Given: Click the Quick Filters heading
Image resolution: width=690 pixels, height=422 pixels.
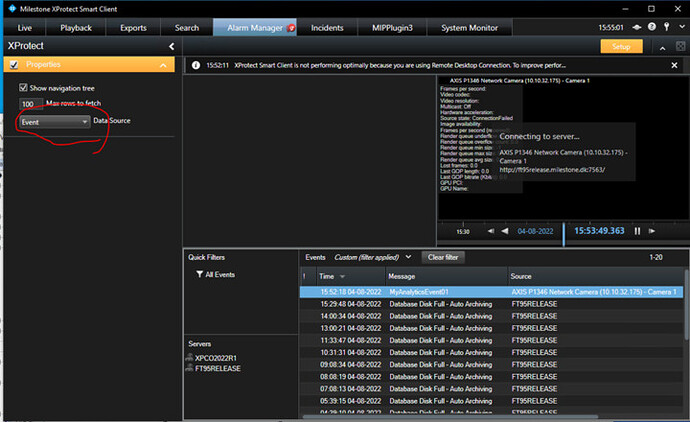Looking at the screenshot, I should tap(206, 257).
